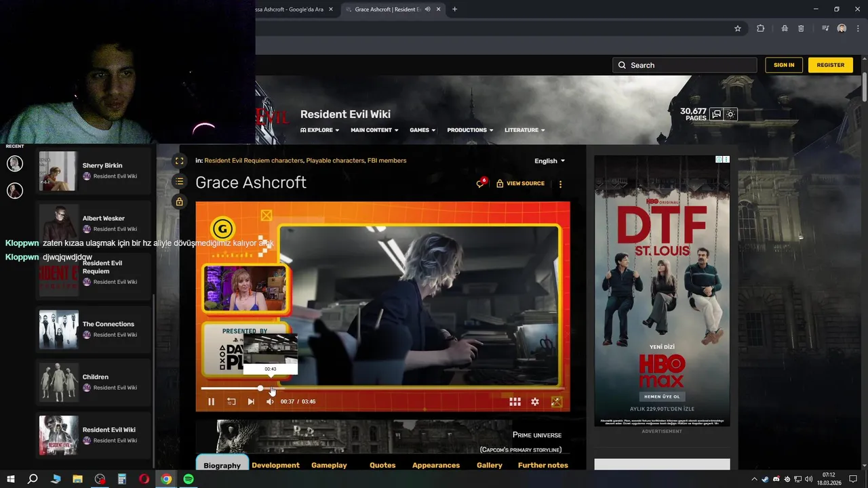
Task: Switch to the Appearances tab
Action: (x=436, y=465)
